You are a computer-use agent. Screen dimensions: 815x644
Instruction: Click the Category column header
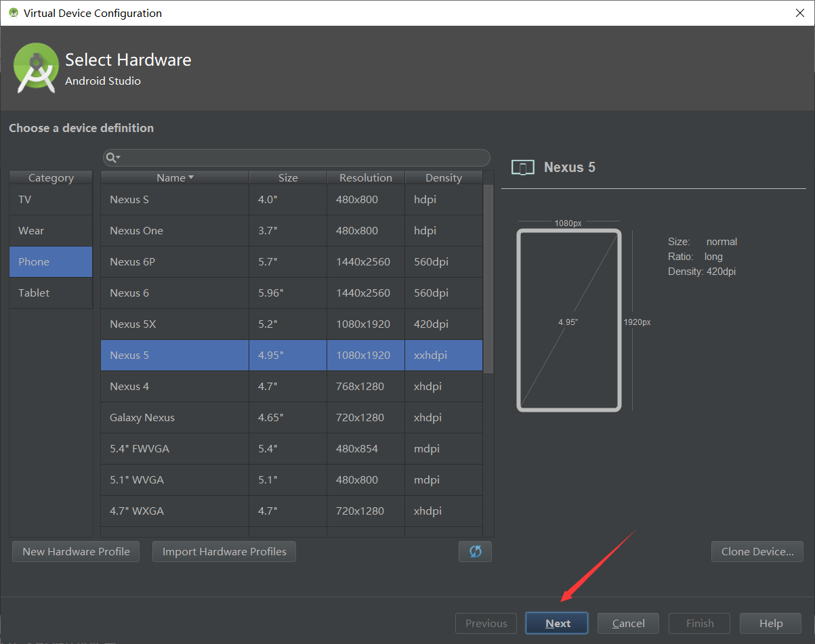[51, 177]
